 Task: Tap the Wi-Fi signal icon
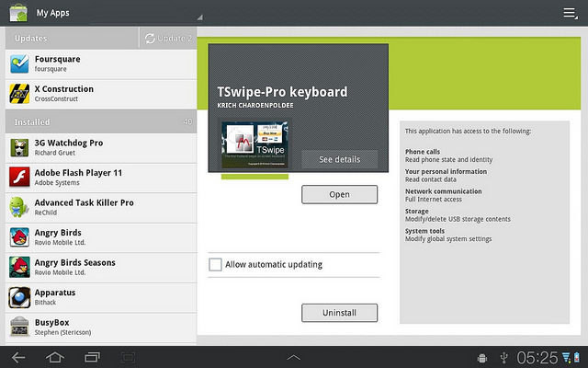click(x=566, y=357)
